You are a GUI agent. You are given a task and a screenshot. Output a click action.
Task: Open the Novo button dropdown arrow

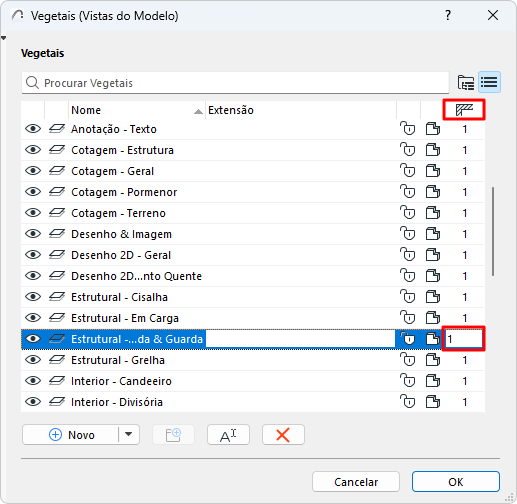point(129,434)
